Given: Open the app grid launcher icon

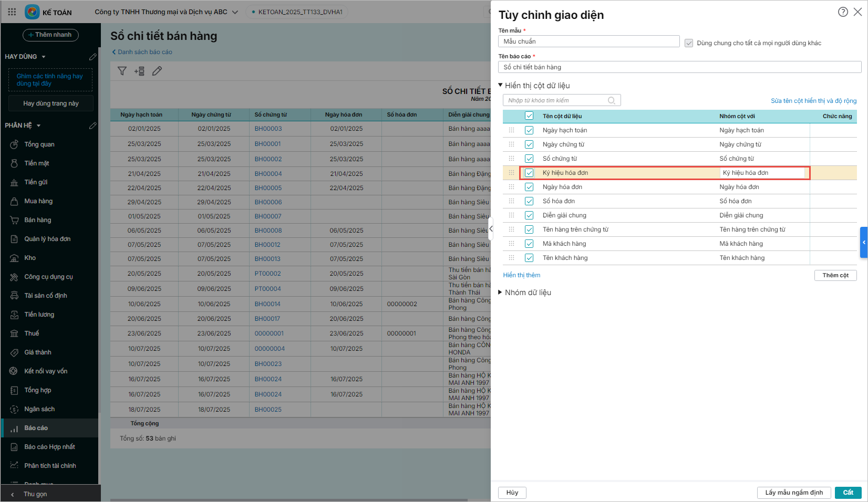Looking at the screenshot, I should coord(12,12).
